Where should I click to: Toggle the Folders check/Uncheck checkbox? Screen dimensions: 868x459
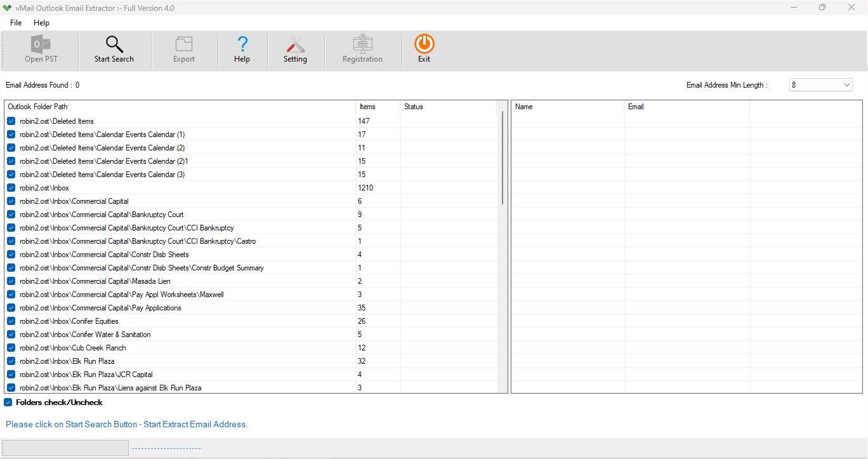(8, 402)
